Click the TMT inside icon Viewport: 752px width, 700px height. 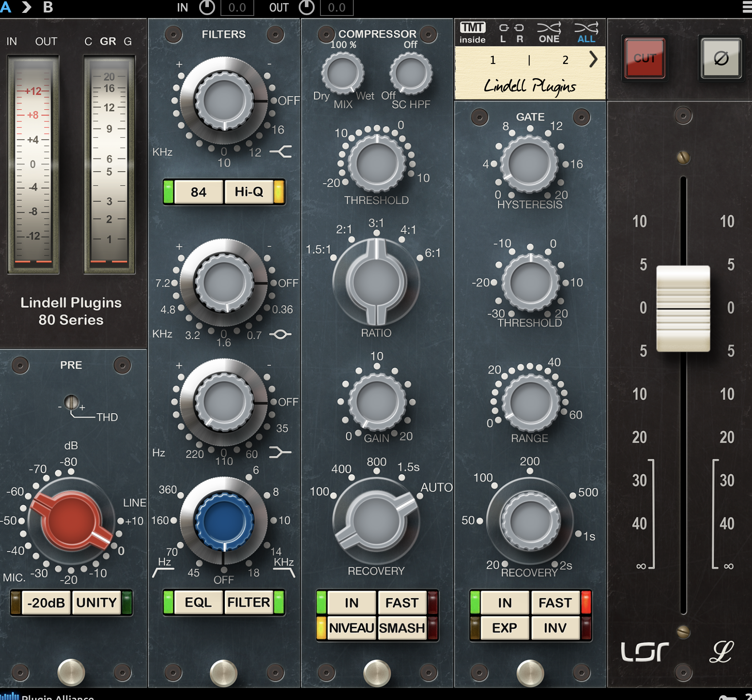coord(472,33)
